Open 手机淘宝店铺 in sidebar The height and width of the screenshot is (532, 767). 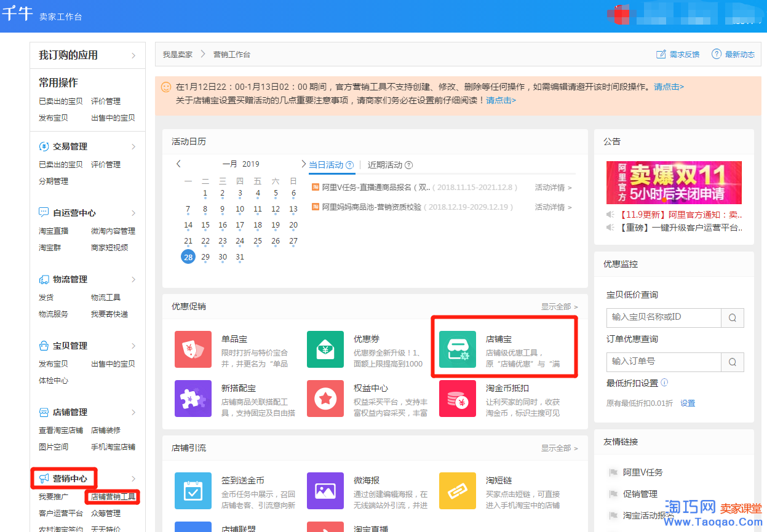(x=113, y=447)
